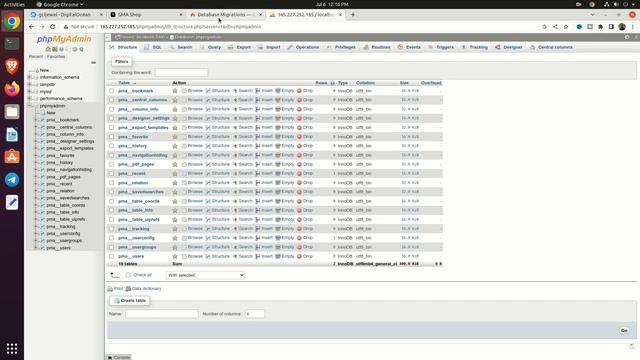Open pma__designer_settings table link

tap(144, 118)
